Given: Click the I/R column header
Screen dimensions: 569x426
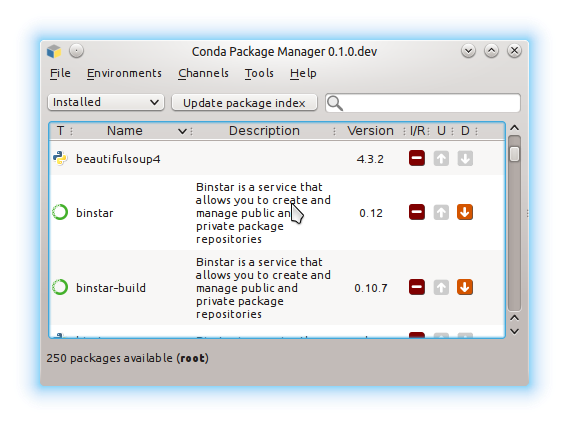Looking at the screenshot, I should point(417,131).
